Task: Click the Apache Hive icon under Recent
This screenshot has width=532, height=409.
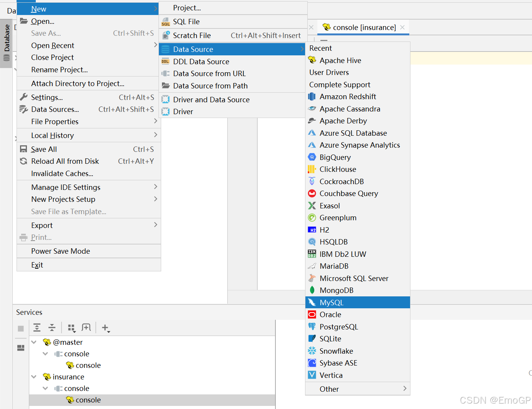Action: coord(312,60)
